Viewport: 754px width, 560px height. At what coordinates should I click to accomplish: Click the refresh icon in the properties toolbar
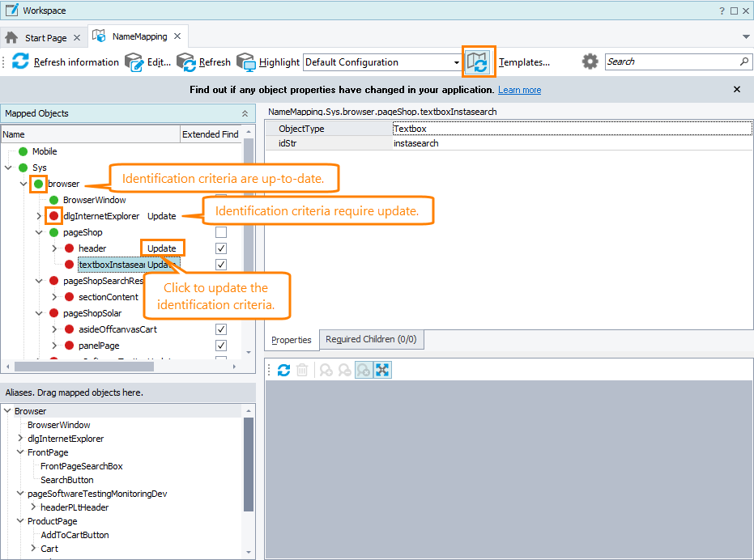click(283, 370)
